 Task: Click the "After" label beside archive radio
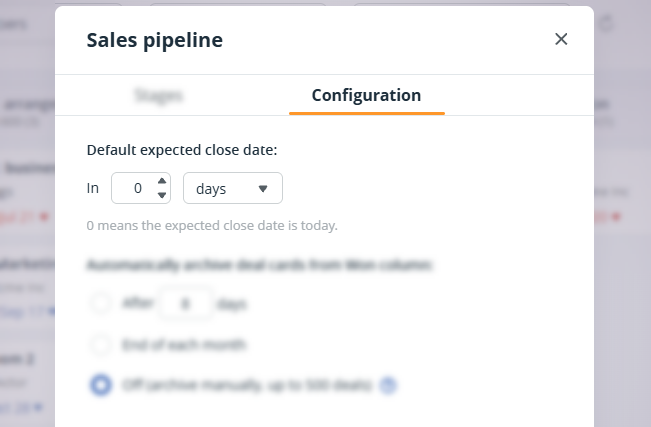[138, 303]
